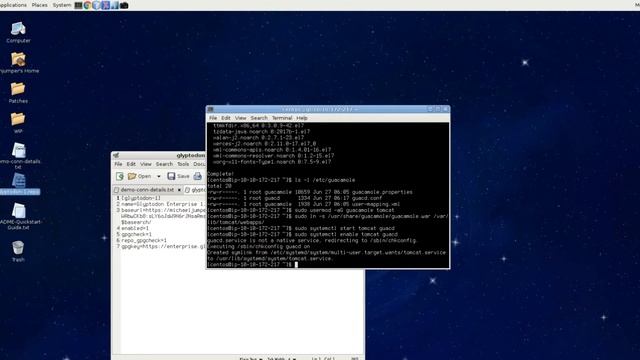This screenshot has height=360, width=640.
Task: Open the View menu in gedit
Action: click(x=146, y=164)
